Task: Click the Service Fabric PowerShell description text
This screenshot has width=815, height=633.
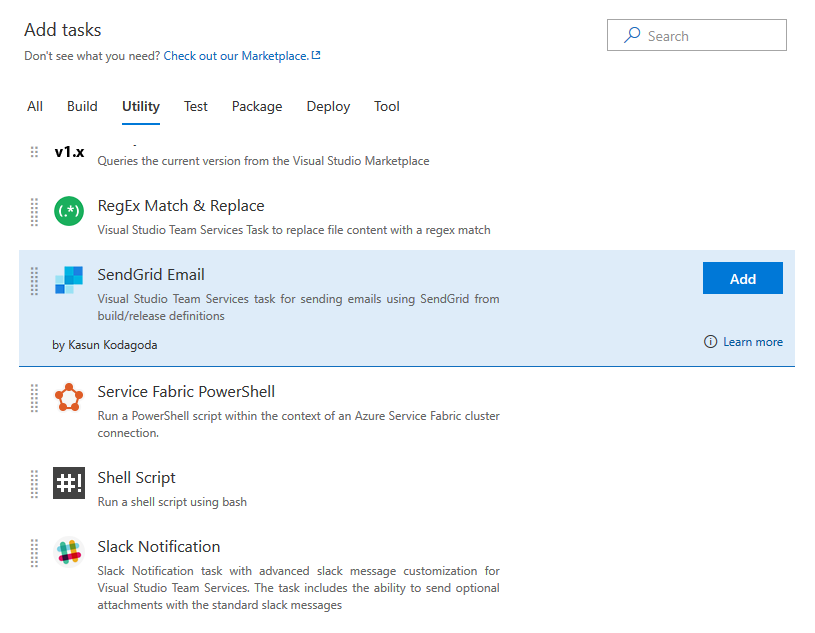Action: point(298,424)
